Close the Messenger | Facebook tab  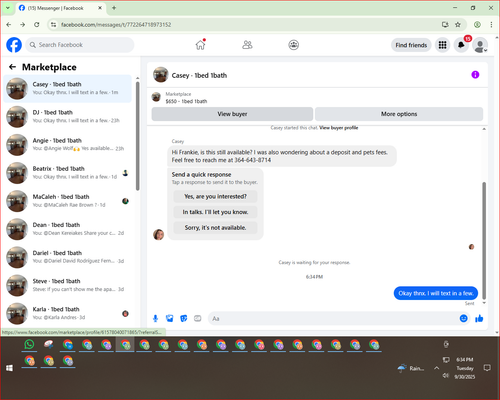[x=100, y=8]
